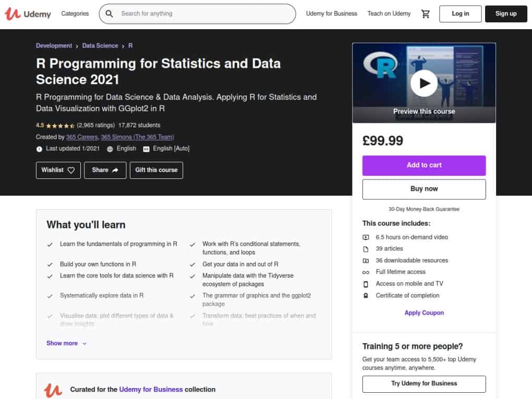Viewport: 532px width, 399px height.
Task: Add the course to cart
Action: coord(424,165)
